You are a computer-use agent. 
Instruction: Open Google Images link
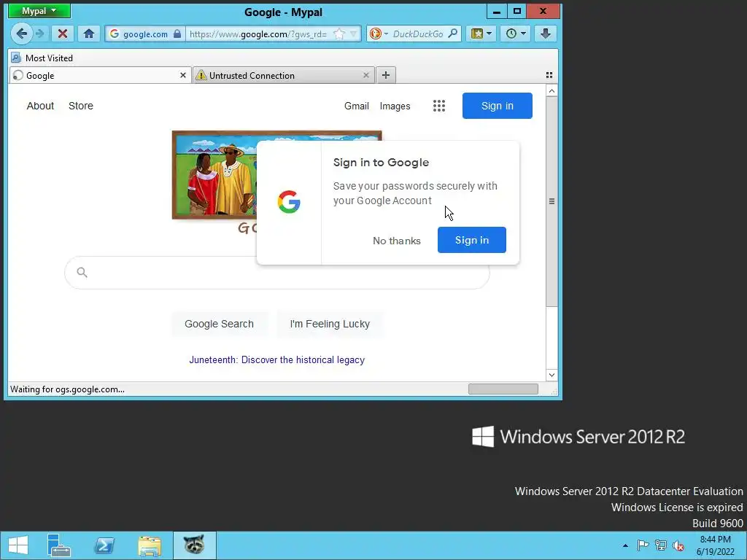pos(395,106)
